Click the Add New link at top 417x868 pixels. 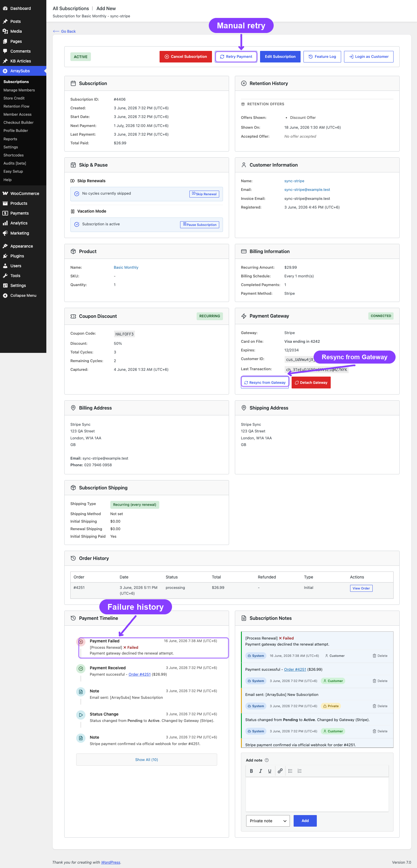[x=106, y=8]
